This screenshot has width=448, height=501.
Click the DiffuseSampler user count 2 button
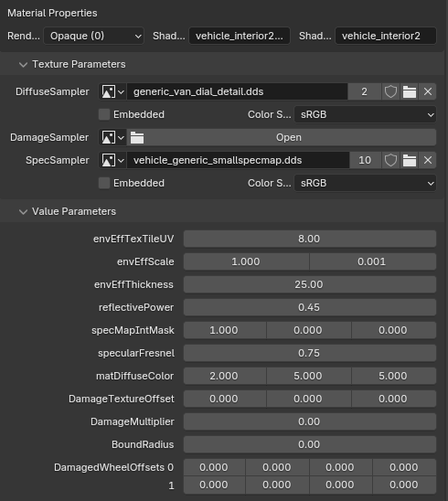pyautogui.click(x=364, y=92)
